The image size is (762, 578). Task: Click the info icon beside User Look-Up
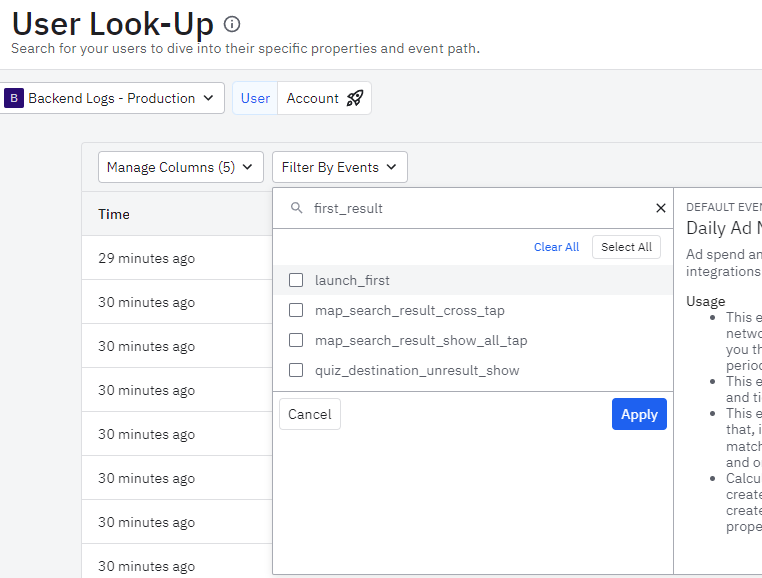[232, 24]
